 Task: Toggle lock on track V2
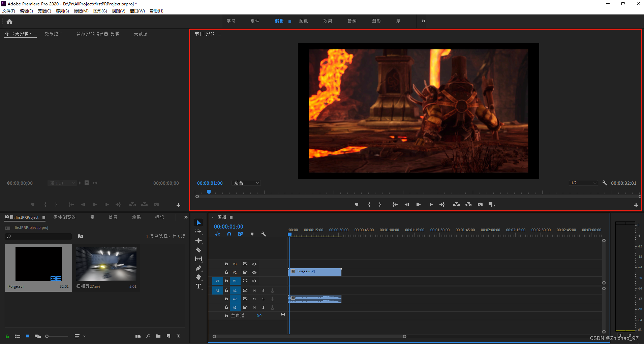[226, 272]
